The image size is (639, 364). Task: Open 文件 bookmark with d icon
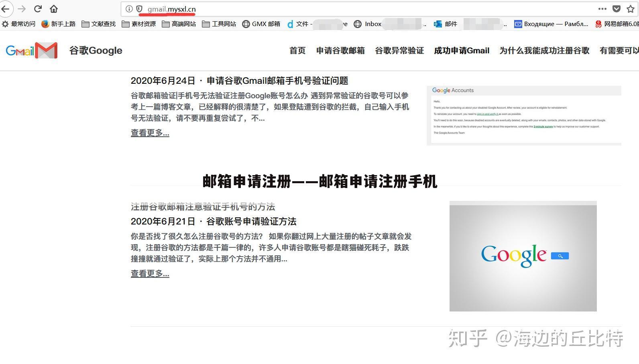[x=317, y=24]
